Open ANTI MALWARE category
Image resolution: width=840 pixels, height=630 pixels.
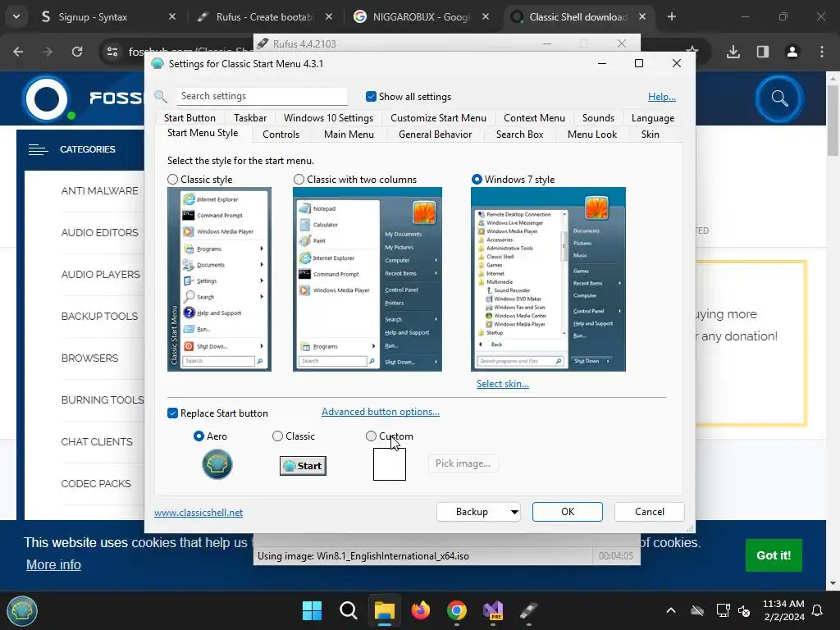point(99,190)
